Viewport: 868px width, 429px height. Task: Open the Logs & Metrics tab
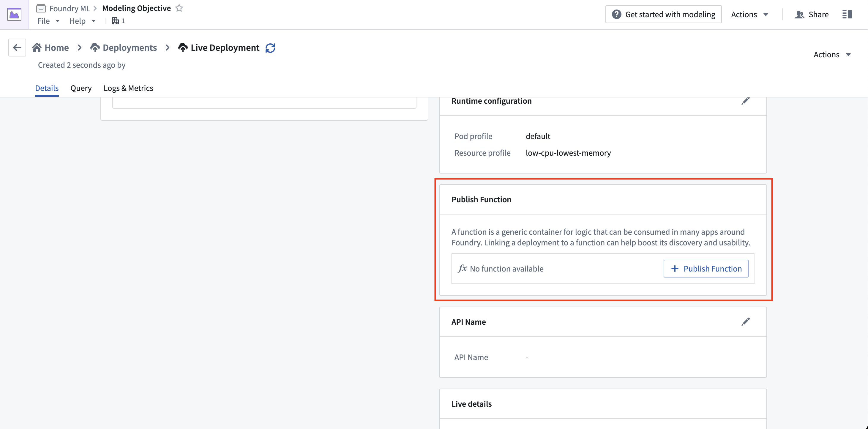128,88
